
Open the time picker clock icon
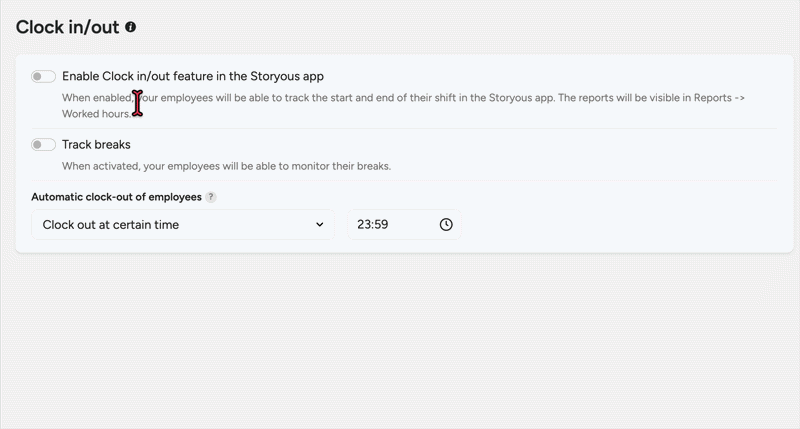click(x=446, y=225)
